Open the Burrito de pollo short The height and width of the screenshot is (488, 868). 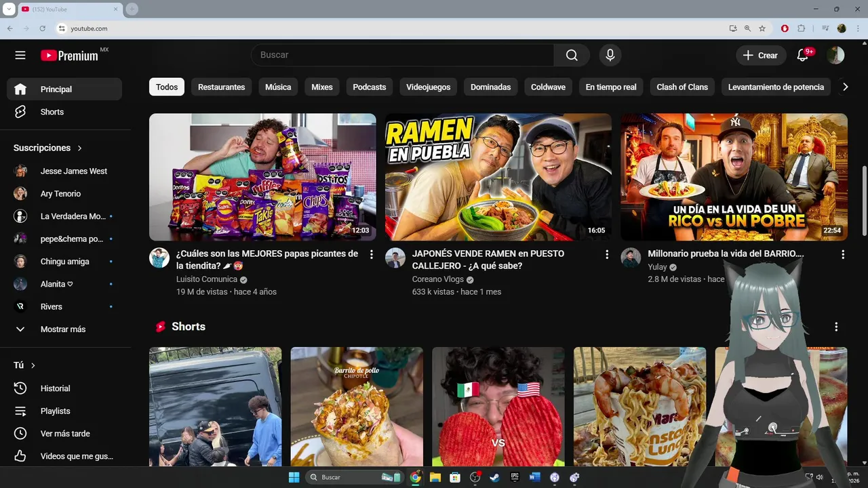[357, 407]
